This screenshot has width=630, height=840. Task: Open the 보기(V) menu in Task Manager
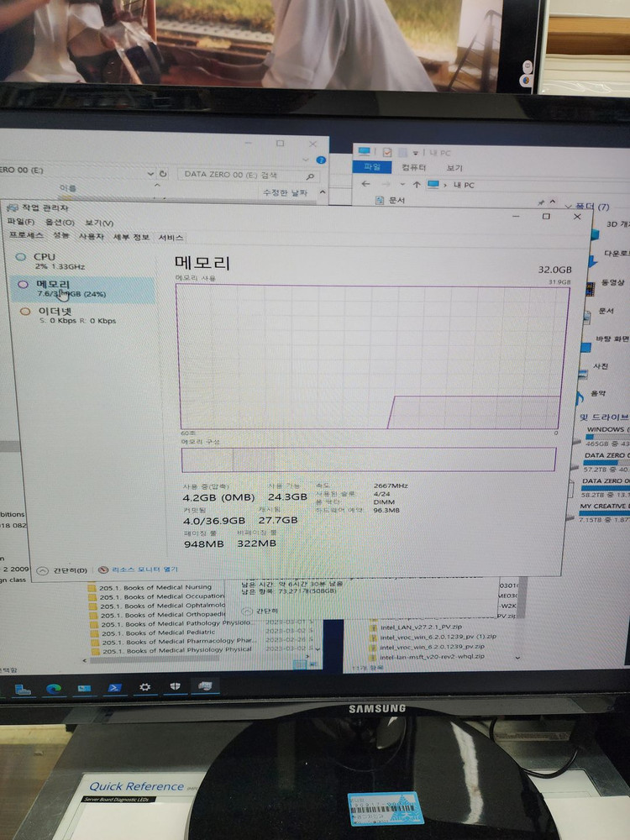pos(99,223)
